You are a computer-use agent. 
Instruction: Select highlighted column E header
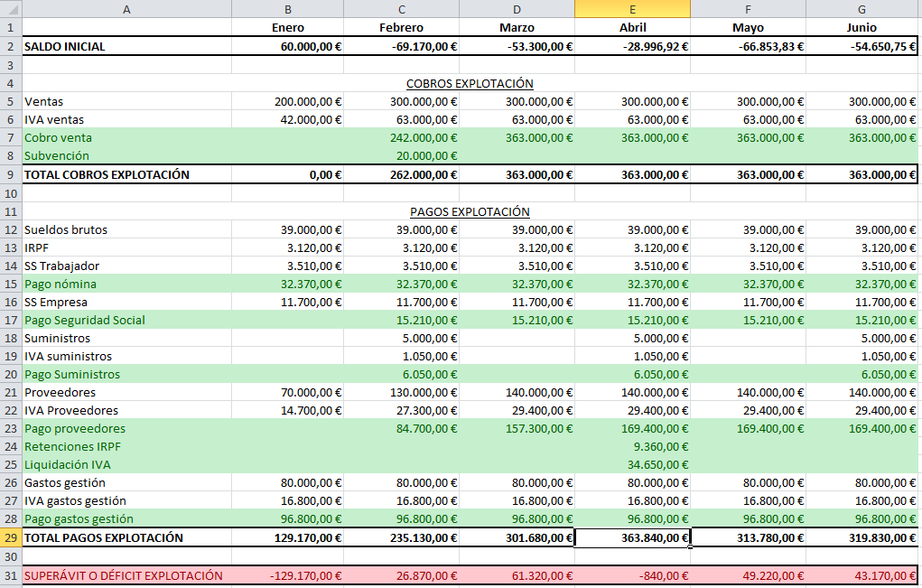(x=633, y=9)
